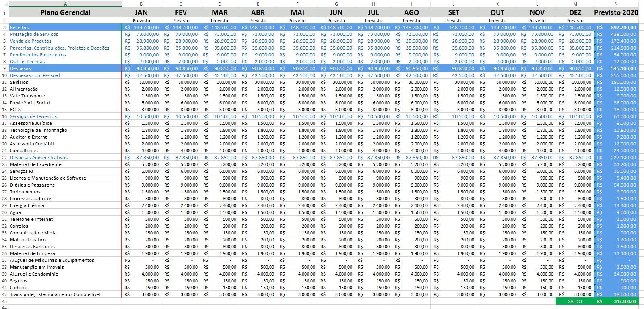Click the Despesas row label
Viewport: 644px width, 309px height.
(x=21, y=68)
